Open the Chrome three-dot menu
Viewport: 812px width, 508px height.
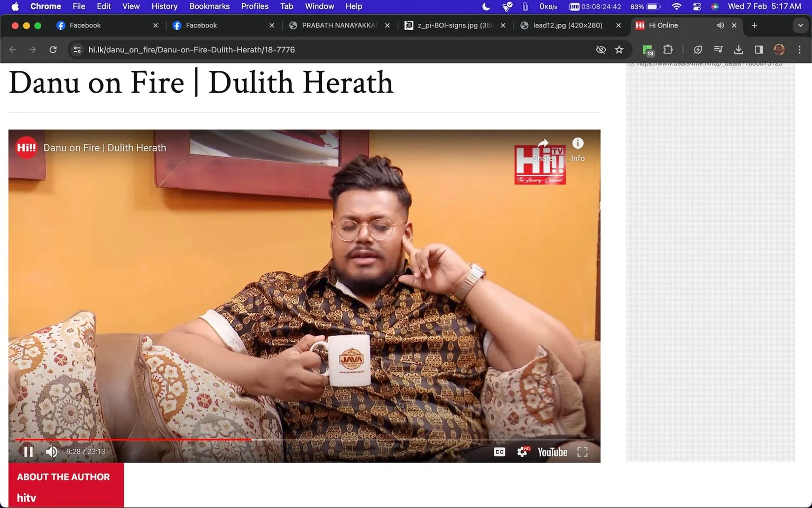[x=799, y=50]
